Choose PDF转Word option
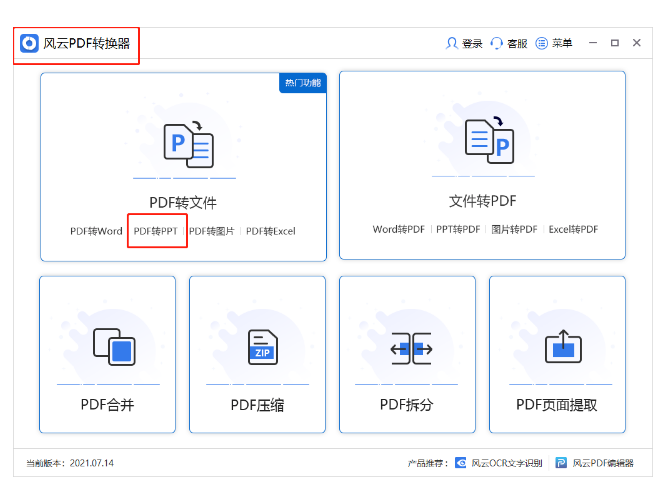 click(x=96, y=231)
